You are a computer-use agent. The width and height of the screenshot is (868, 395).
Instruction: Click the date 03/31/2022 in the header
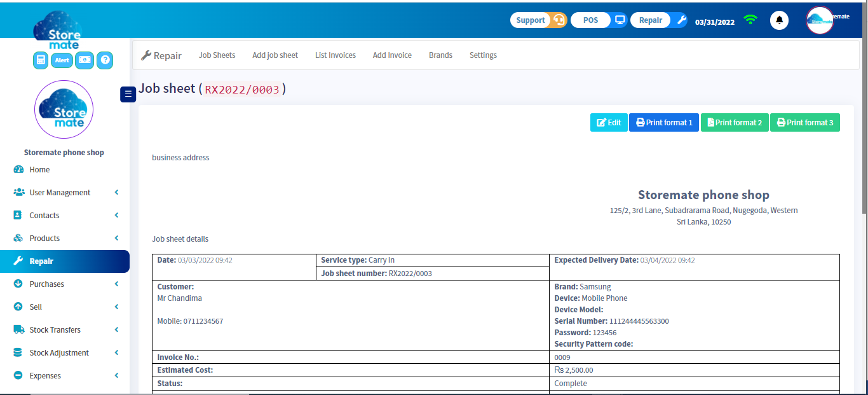point(715,22)
